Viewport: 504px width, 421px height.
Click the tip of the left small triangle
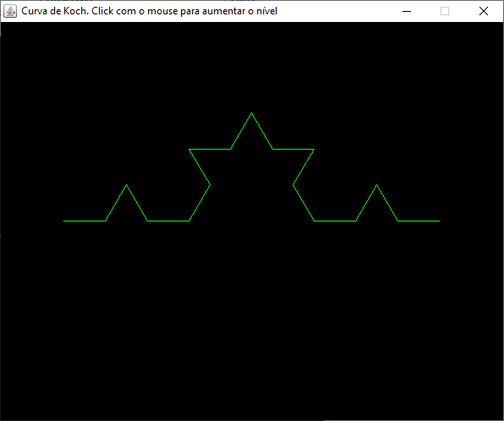tap(126, 185)
